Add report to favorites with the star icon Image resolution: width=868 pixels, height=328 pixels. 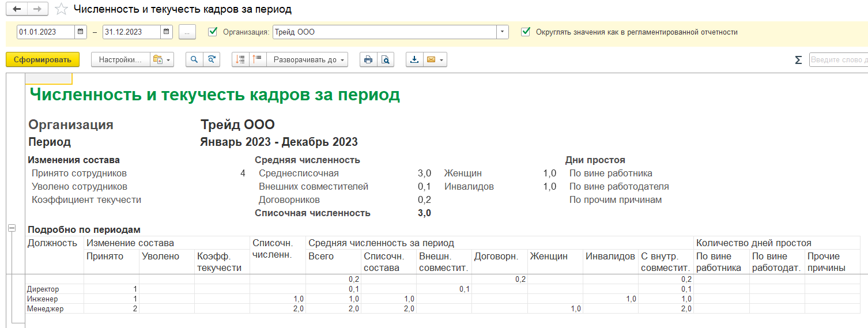61,9
